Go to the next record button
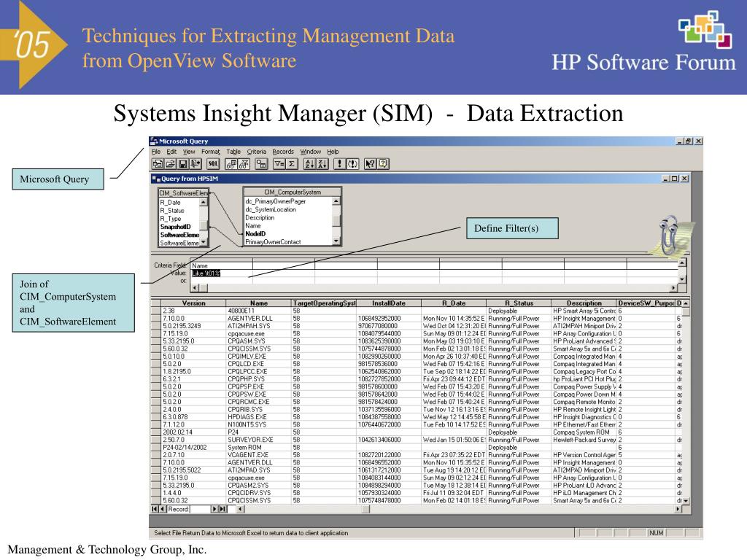The image size is (747, 560). pos(214,509)
